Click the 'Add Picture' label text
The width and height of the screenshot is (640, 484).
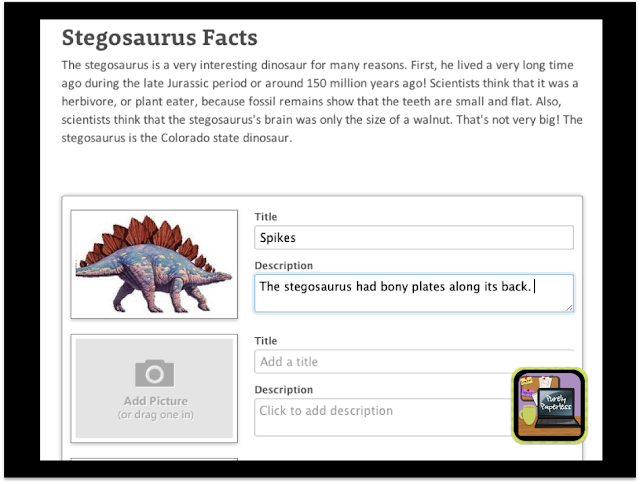click(156, 401)
